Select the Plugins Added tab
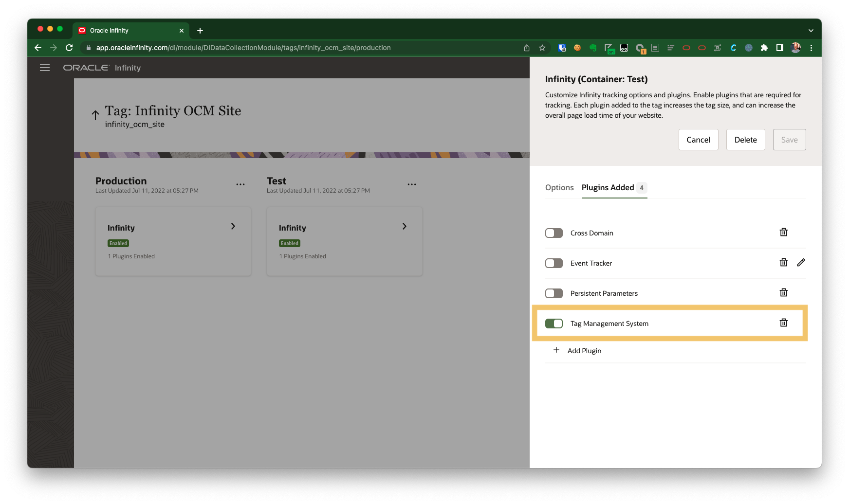 (608, 187)
